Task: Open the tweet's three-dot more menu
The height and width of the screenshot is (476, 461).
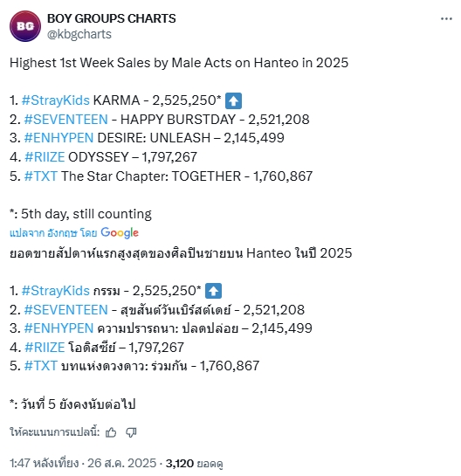Action: (446, 19)
